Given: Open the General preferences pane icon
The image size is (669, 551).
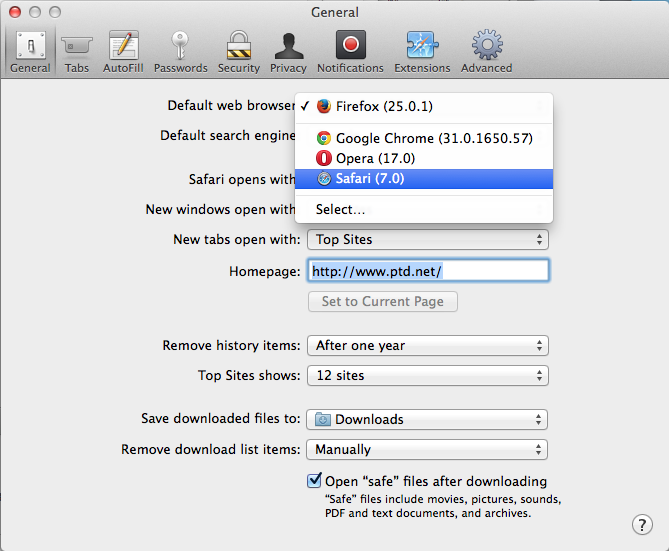Looking at the screenshot, I should pyautogui.click(x=31, y=46).
